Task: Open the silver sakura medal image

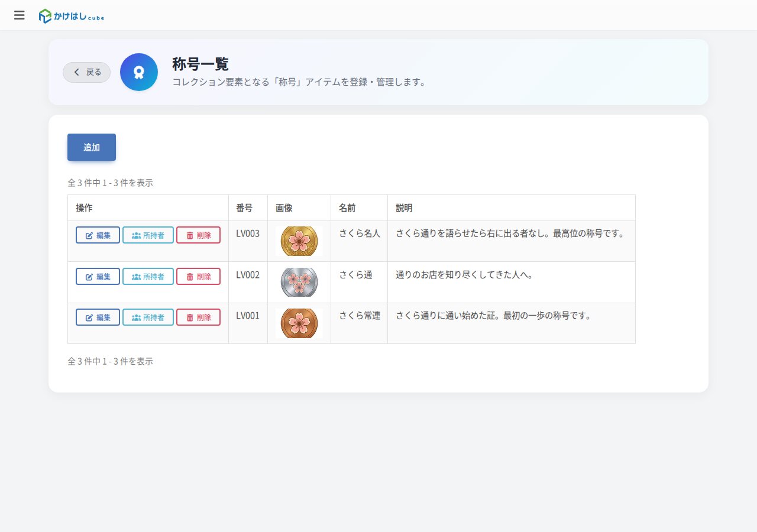Action: pos(299,282)
